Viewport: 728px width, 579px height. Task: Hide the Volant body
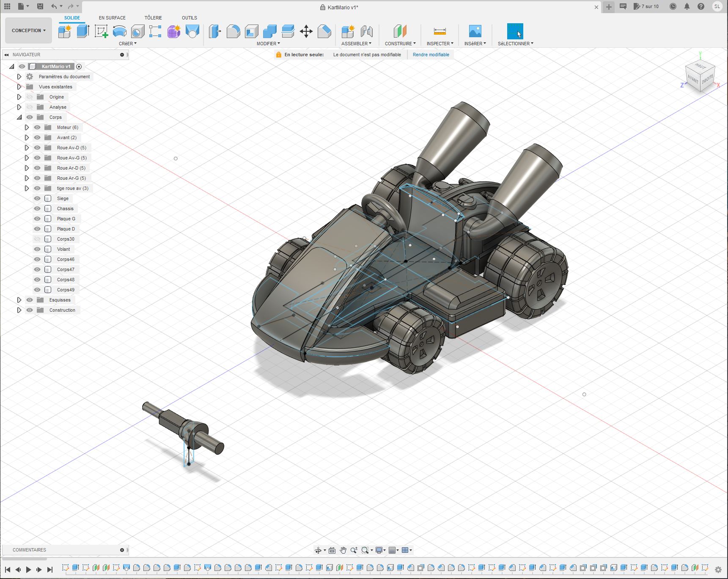37,249
